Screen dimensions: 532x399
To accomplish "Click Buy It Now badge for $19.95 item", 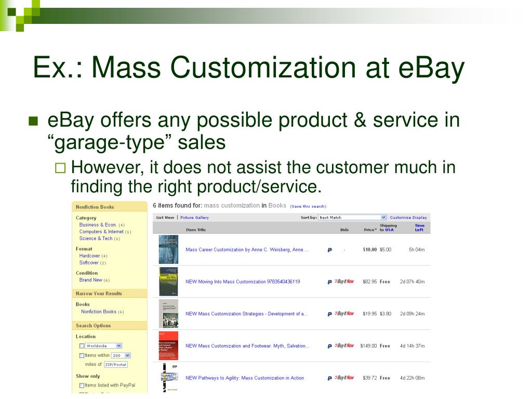I will click(344, 313).
